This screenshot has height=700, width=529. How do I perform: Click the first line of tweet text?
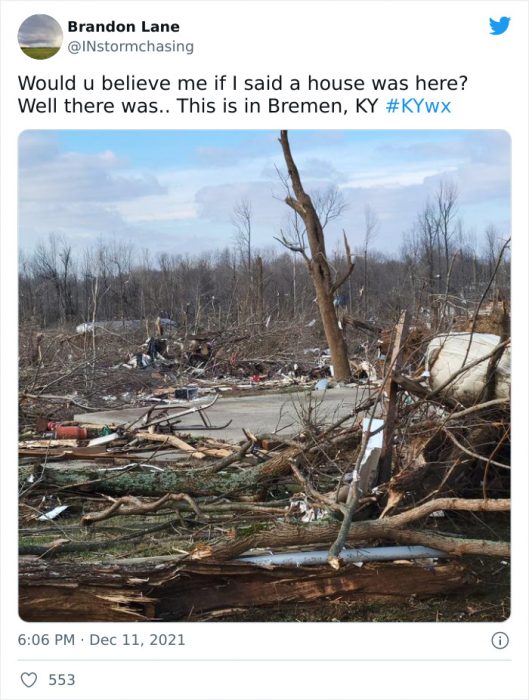[242, 83]
